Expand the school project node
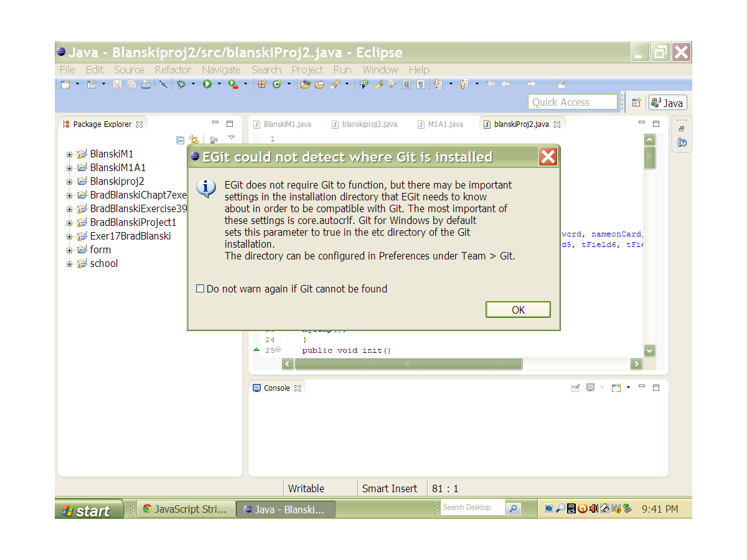 click(70, 264)
